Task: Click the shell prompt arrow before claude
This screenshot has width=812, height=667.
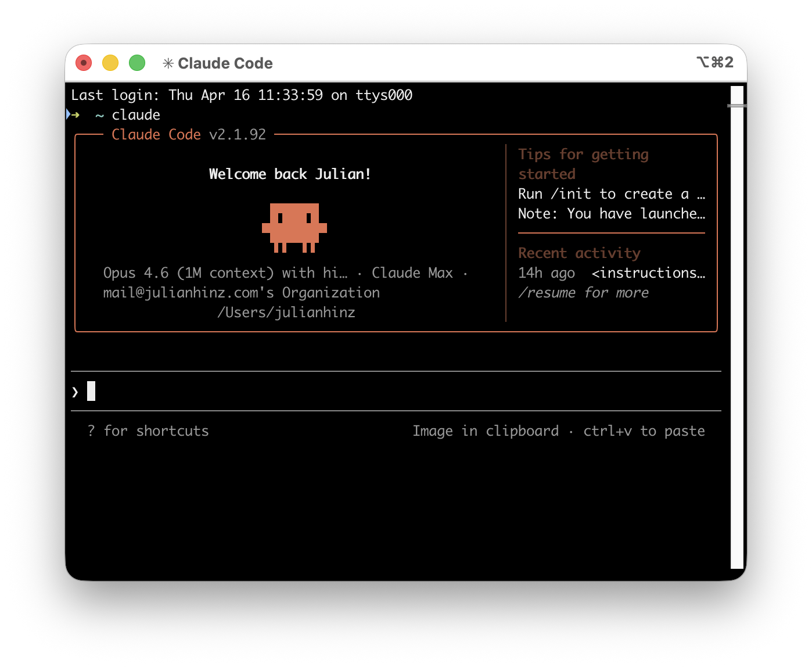Action: point(74,114)
